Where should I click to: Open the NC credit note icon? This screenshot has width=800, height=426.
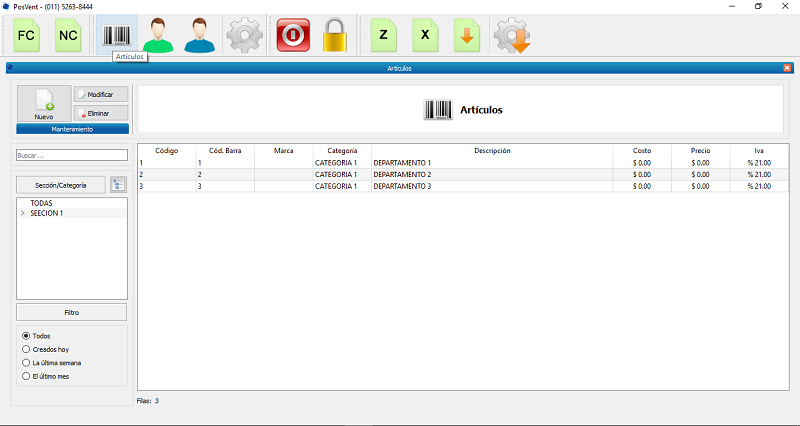(68, 35)
